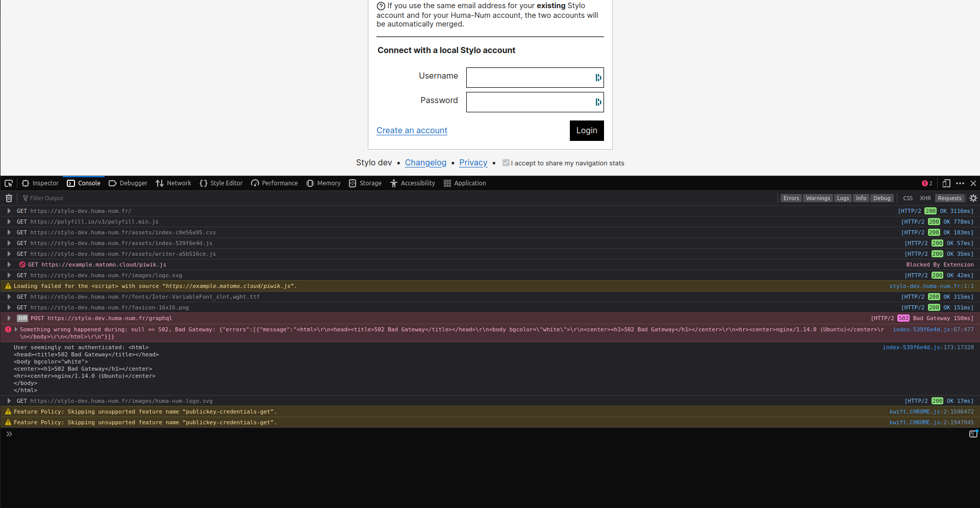
Task: Open Responsive Design Mode
Action: tap(947, 183)
